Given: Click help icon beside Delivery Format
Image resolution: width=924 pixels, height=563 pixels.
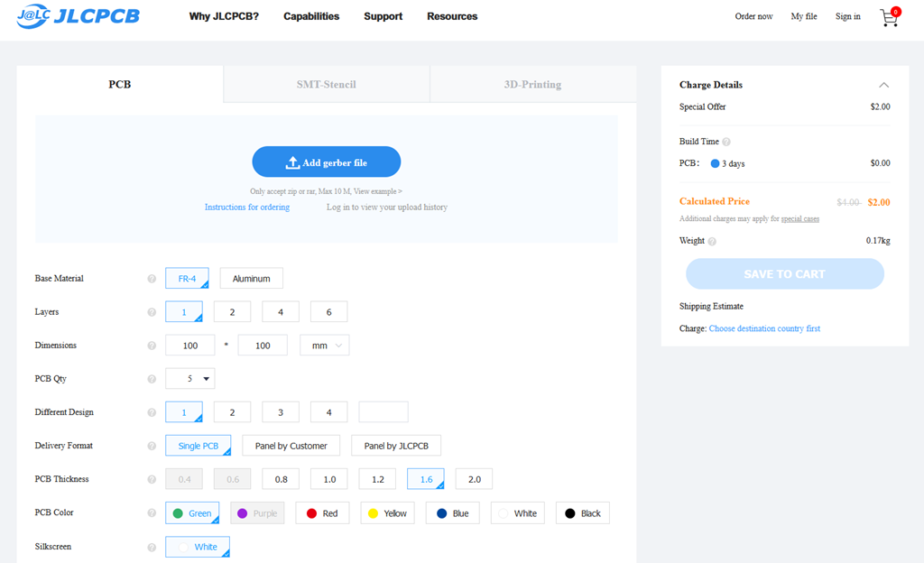Looking at the screenshot, I should click(x=152, y=446).
